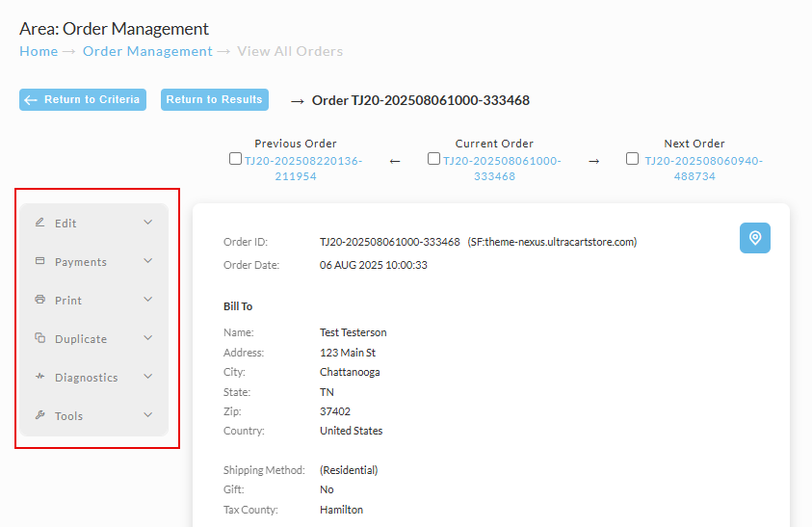Open the Duplicate sidebar menu
Image resolution: width=812 pixels, height=527 pixels.
tap(94, 338)
